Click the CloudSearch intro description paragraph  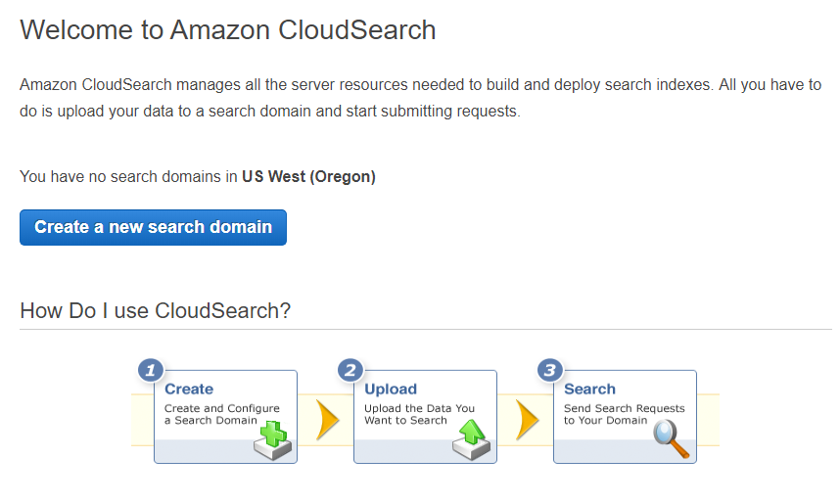coord(421,98)
